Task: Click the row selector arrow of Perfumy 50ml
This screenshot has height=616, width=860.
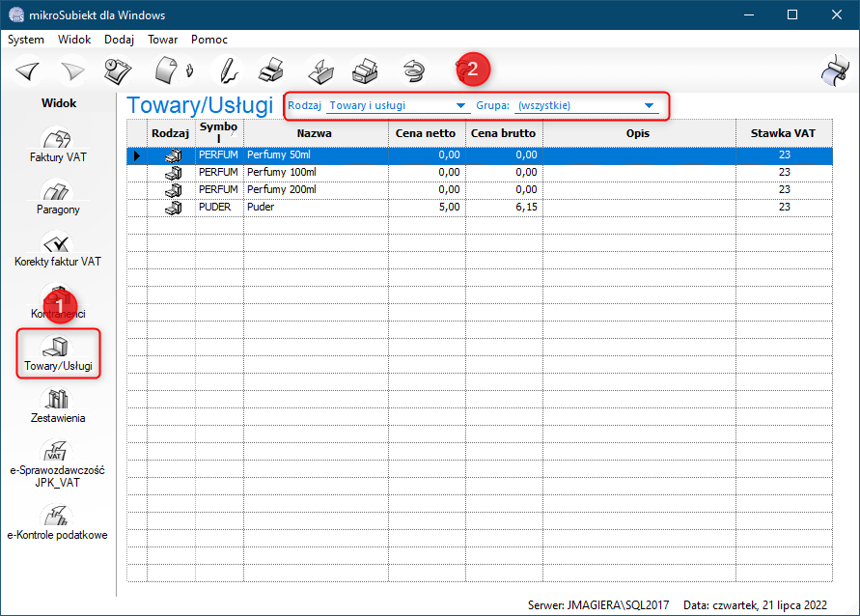Action: tap(137, 155)
